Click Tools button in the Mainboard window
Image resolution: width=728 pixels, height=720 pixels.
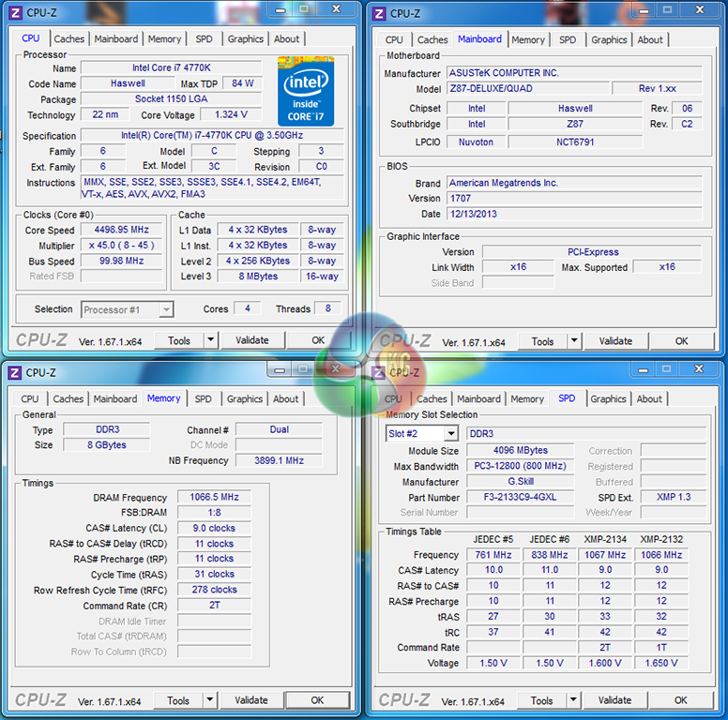click(x=542, y=341)
